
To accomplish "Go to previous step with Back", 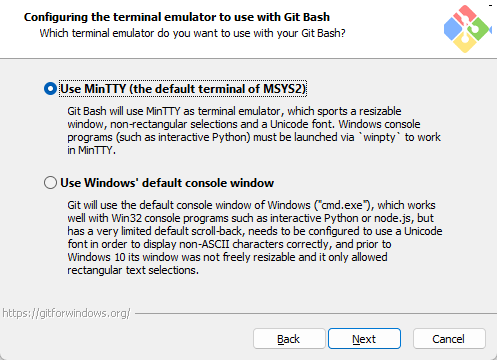I will tap(289, 339).
